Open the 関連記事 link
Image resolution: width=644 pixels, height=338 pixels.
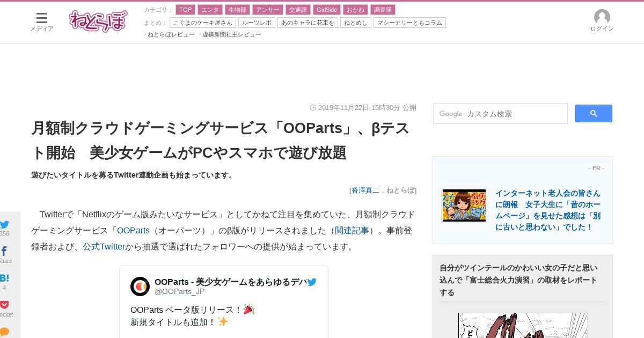coord(352,230)
